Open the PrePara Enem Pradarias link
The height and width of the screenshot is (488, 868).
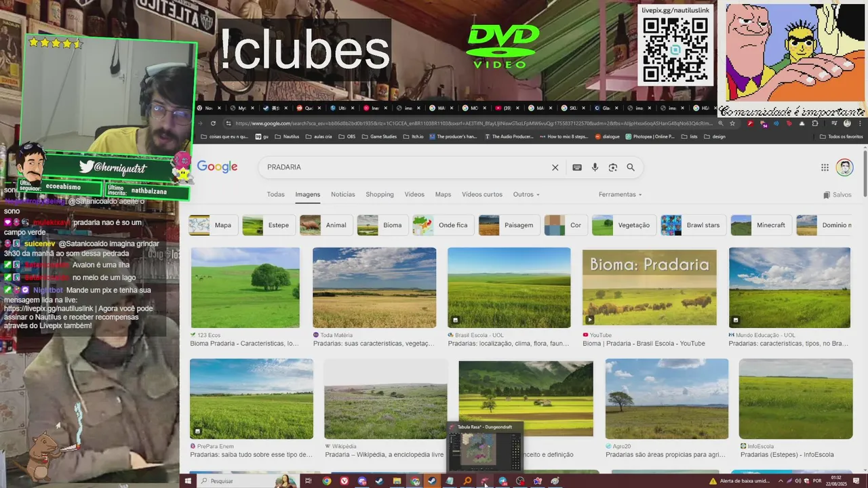pos(251,455)
